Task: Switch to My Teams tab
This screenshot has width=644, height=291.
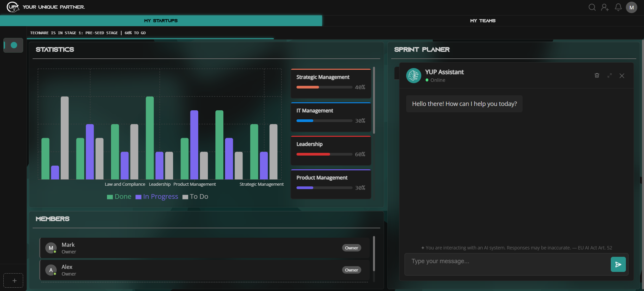Action: coord(483,21)
